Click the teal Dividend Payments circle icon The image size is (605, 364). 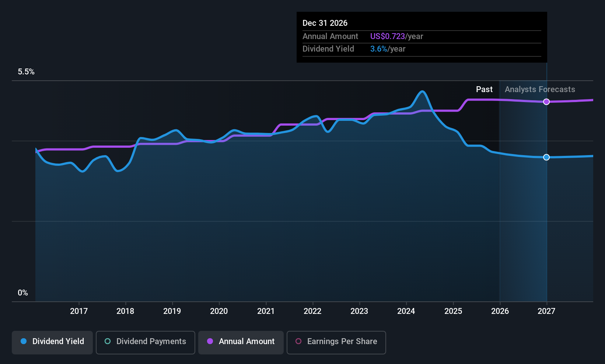tap(107, 342)
